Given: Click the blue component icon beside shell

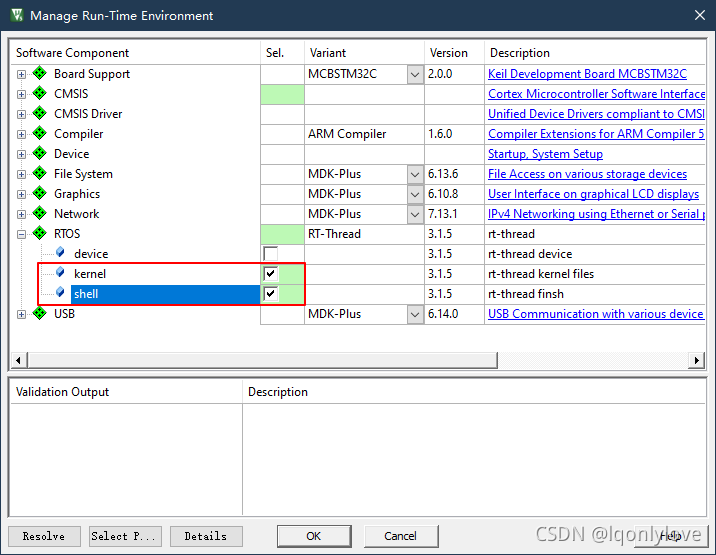Looking at the screenshot, I should (x=60, y=293).
